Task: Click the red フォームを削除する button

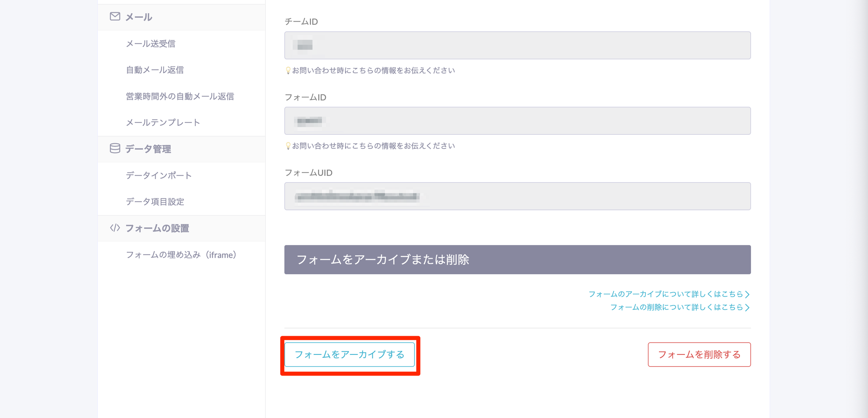Action: 699,354
